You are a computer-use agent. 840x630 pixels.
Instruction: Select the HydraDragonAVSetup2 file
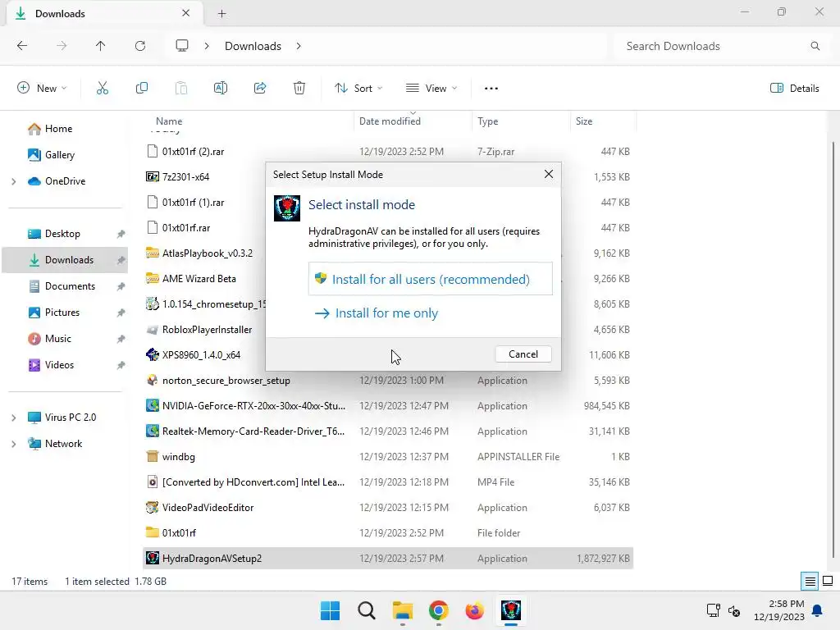click(388, 558)
